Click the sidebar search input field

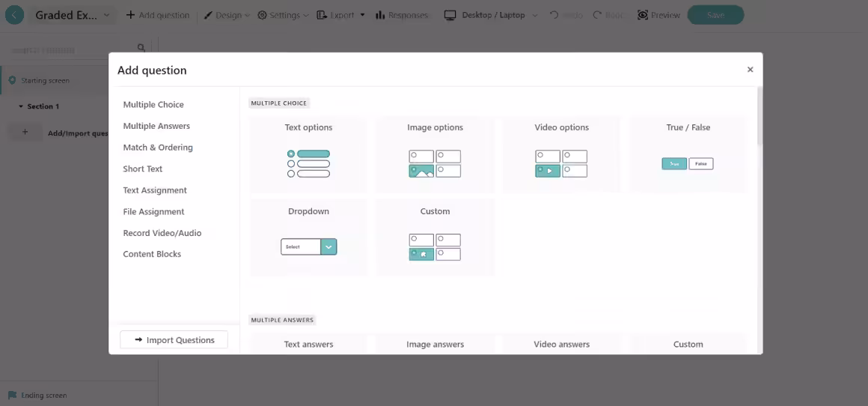pyautogui.click(x=72, y=50)
